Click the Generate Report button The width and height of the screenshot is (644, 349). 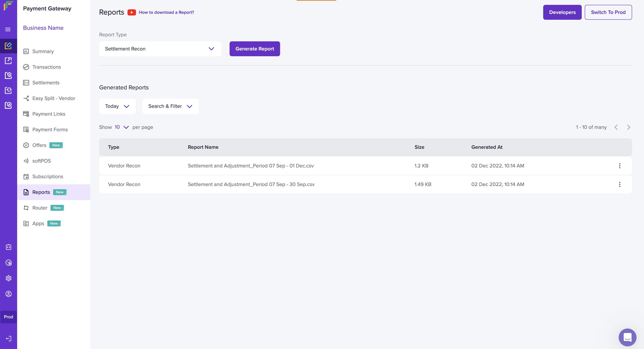(255, 49)
